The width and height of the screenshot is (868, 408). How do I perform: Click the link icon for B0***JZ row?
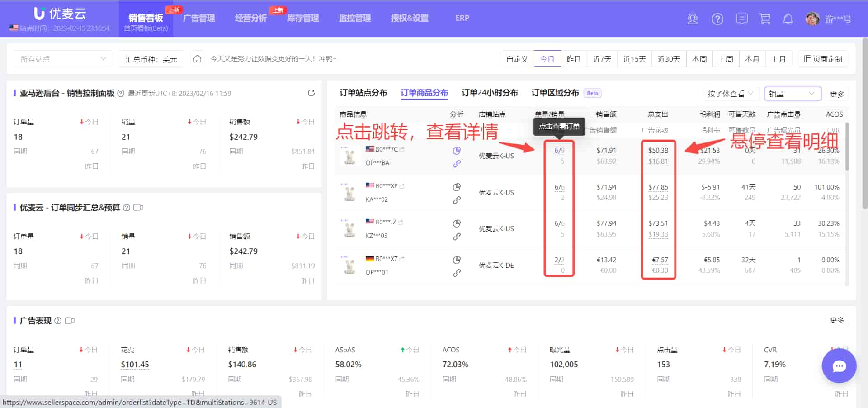pos(457,237)
